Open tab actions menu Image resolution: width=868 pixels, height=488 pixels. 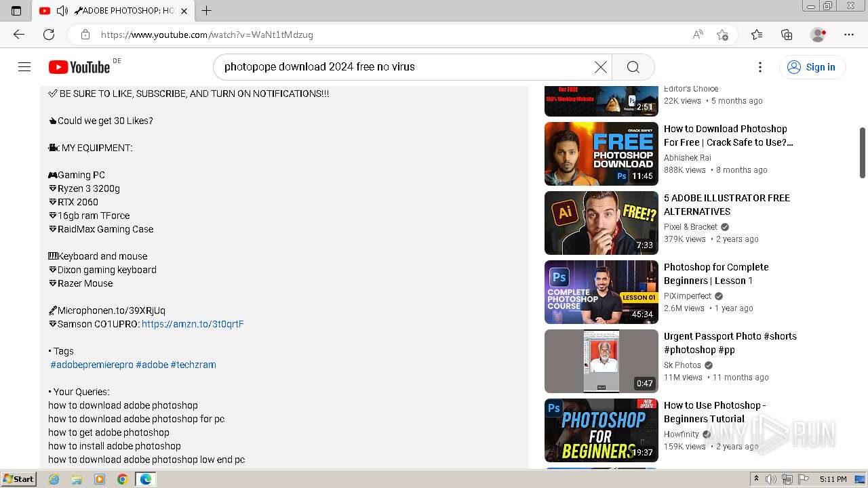tap(16, 10)
